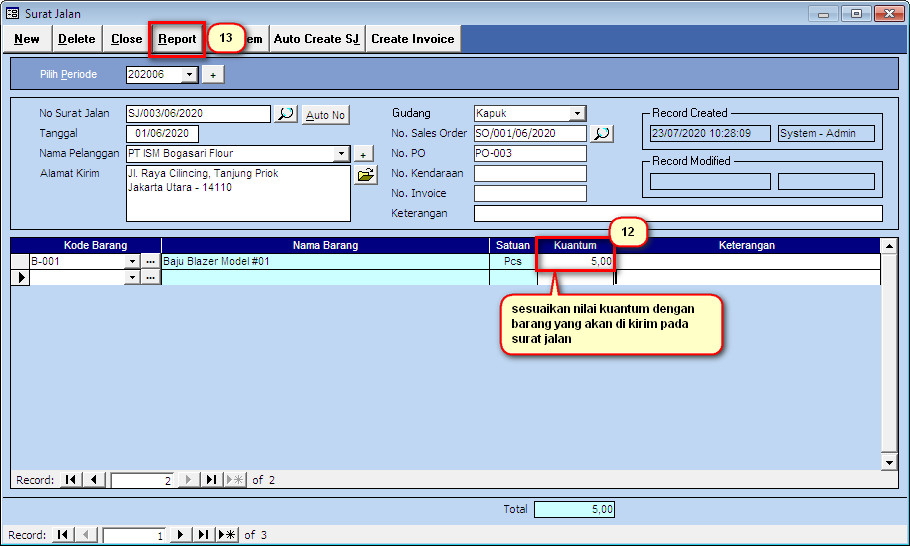Click the Surat Jalan window title icon
910x546 pixels.
click(x=12, y=13)
